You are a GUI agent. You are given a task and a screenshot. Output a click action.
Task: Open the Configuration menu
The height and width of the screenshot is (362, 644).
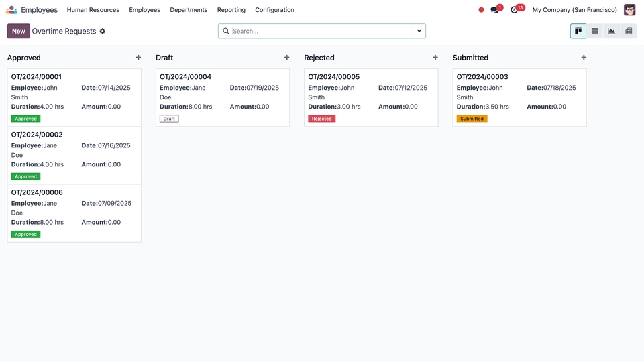(275, 10)
